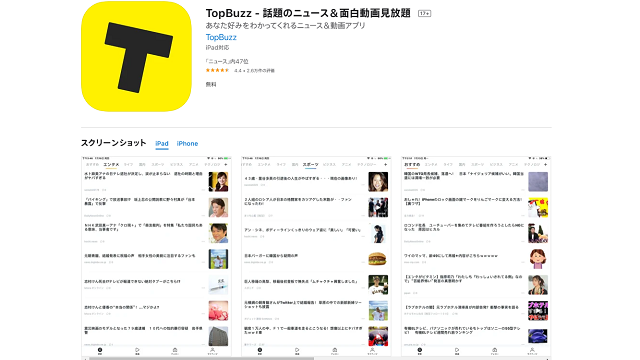Click the syringe photo in エンタメ screenshot

click(218, 284)
